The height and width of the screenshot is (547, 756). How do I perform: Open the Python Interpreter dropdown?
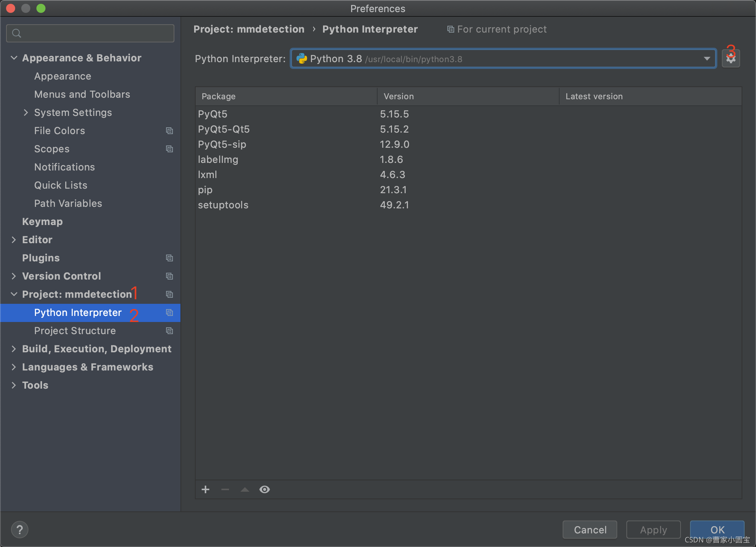pyautogui.click(x=707, y=59)
